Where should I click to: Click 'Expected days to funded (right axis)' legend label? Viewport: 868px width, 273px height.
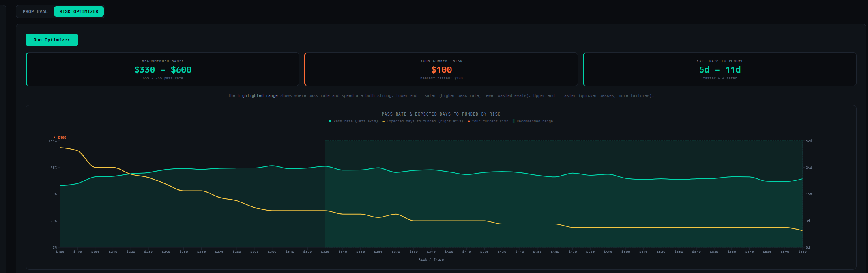(425, 121)
